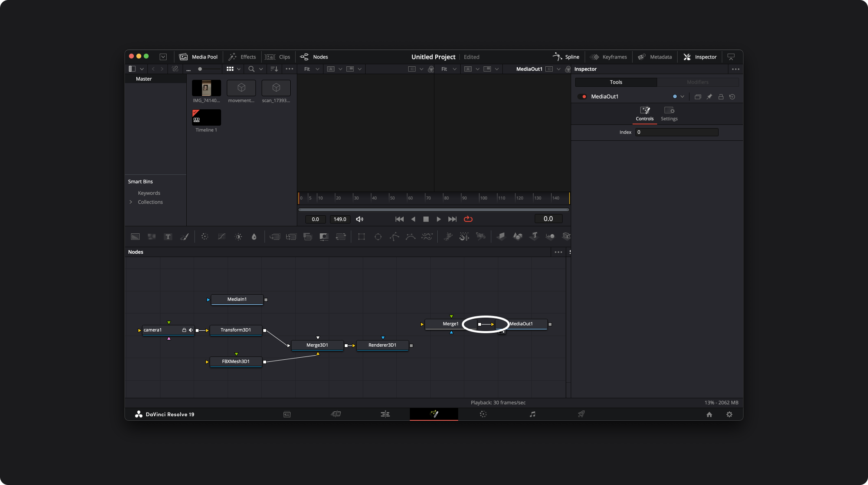
Task: Switch to the Settings tab
Action: pyautogui.click(x=669, y=114)
